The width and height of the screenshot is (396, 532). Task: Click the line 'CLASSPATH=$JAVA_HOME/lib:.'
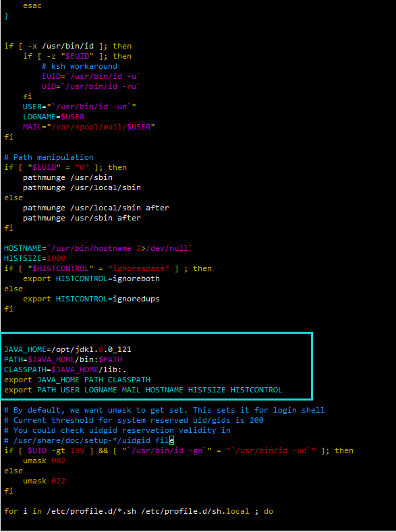pyautogui.click(x=65, y=370)
